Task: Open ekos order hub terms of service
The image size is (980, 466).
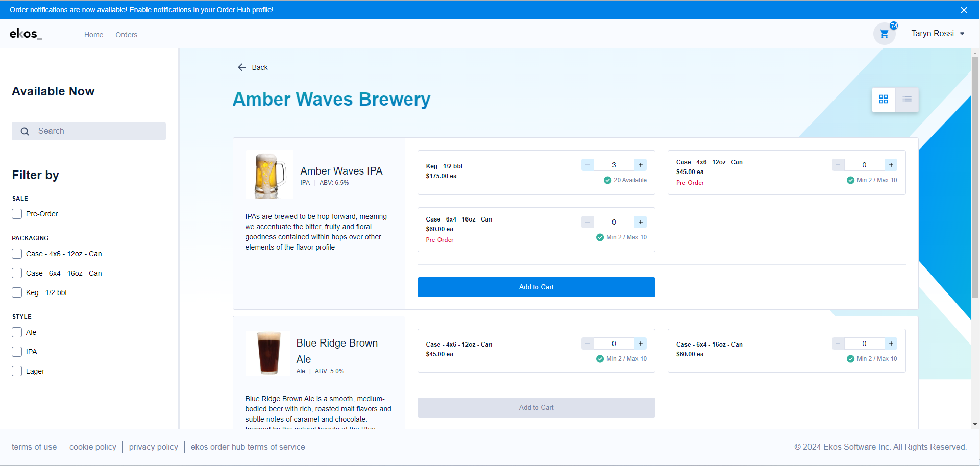Action: (x=248, y=447)
